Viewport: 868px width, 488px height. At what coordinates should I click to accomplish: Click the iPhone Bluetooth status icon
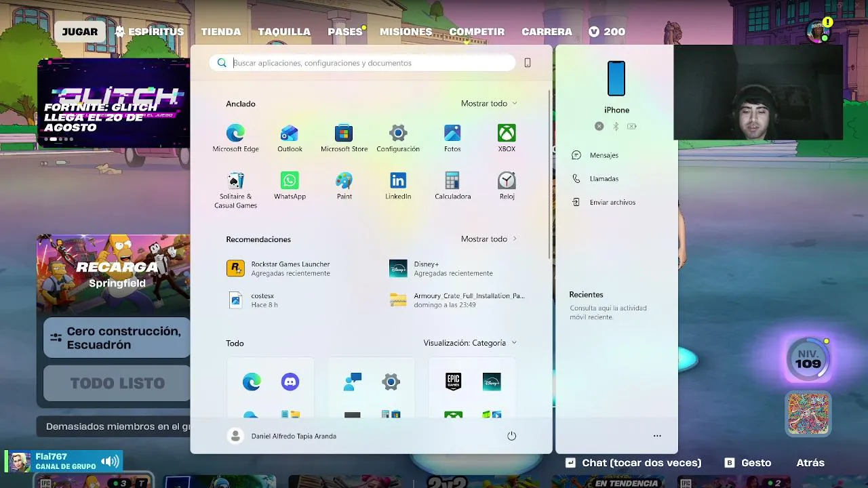pyautogui.click(x=616, y=126)
